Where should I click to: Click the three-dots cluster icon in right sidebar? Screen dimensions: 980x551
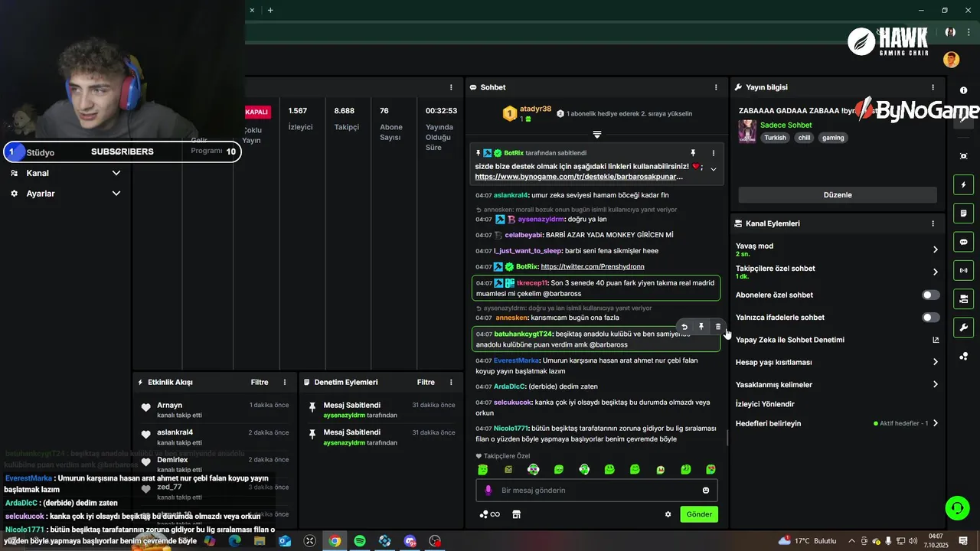point(963,356)
